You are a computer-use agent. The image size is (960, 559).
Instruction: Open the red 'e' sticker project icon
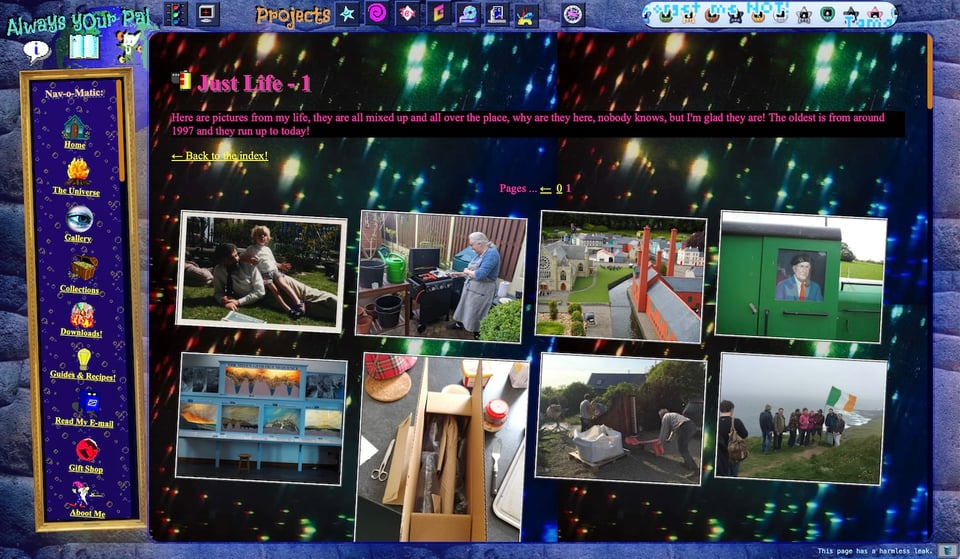click(407, 13)
